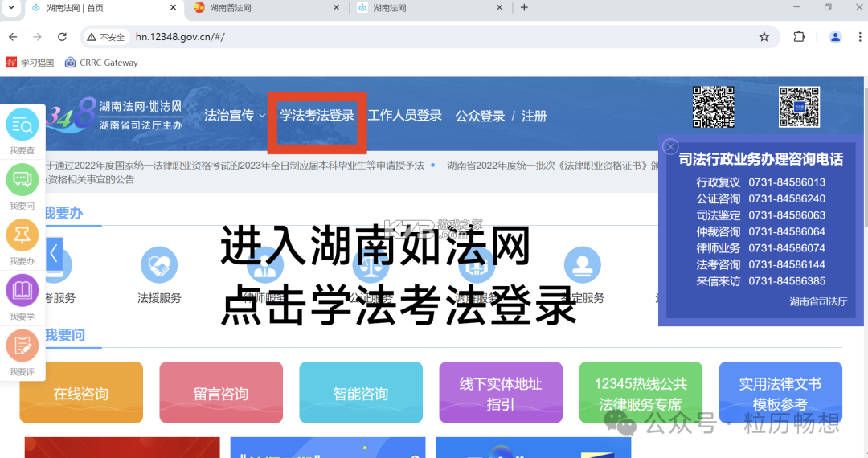The width and height of the screenshot is (868, 458).
Task: Open 学习强国 bookmark
Action: pyautogui.click(x=30, y=63)
